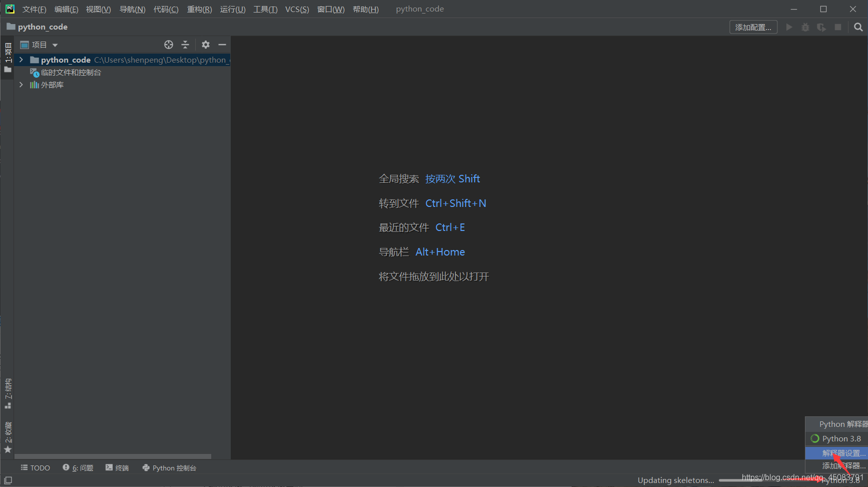The image size is (868, 487).
Task: Click the locate/select opened file target icon
Action: click(169, 45)
